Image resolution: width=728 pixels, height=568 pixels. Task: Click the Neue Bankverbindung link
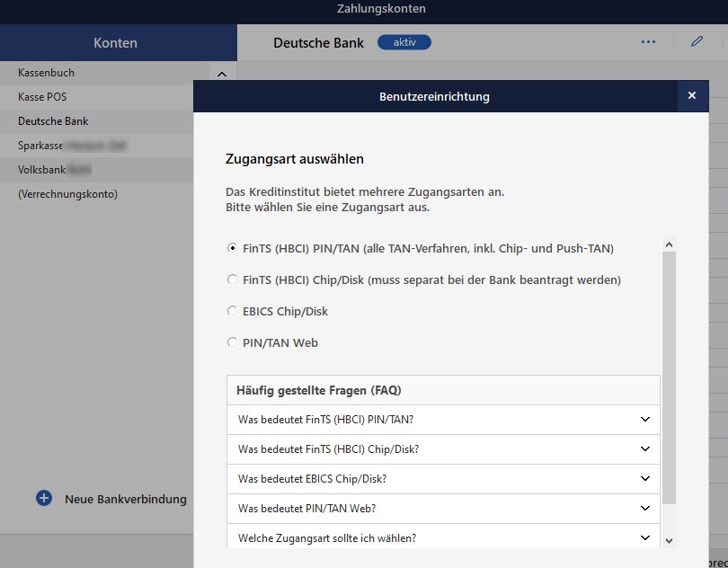pos(126,500)
